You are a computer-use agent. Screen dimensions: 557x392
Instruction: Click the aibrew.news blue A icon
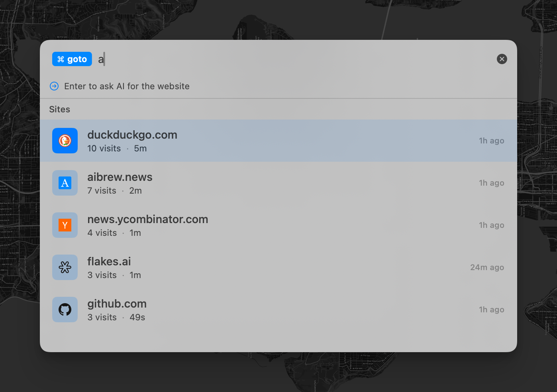[x=65, y=183]
